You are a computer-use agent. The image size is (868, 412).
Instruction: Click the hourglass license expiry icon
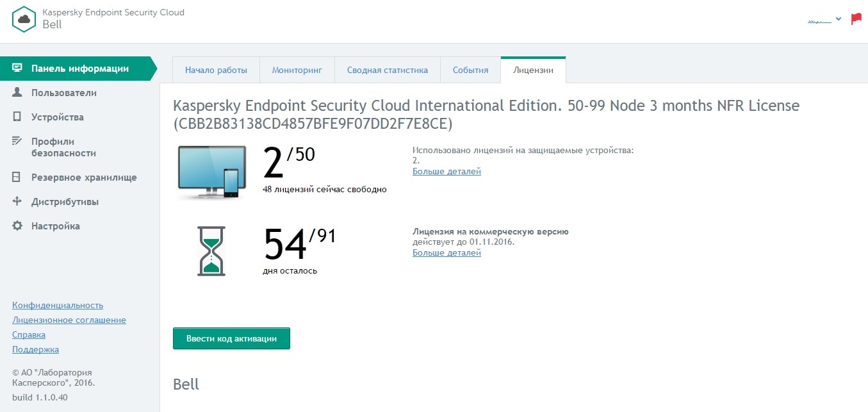pos(211,251)
